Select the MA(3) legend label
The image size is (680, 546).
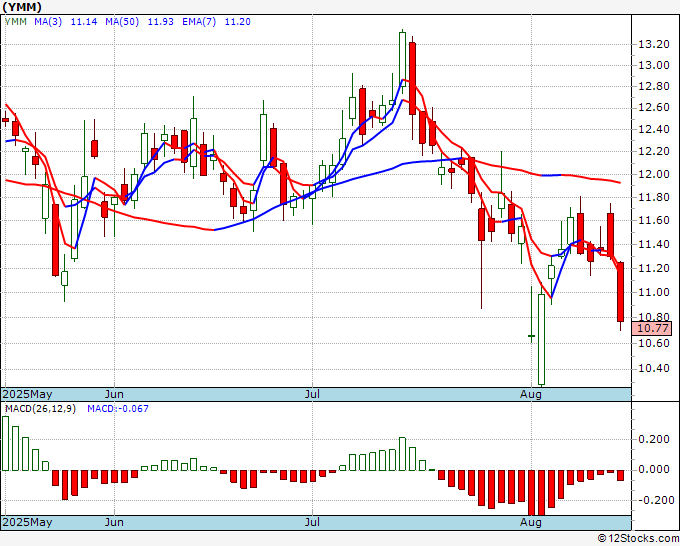point(48,22)
